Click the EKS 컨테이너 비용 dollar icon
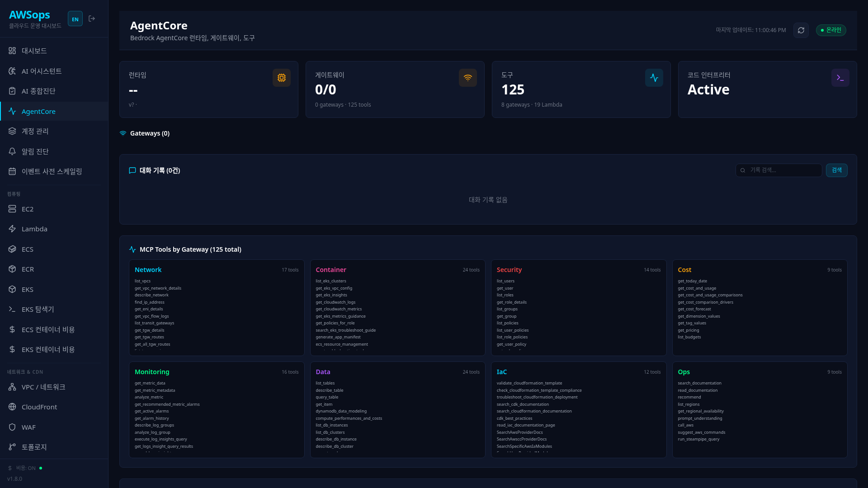Image resolution: width=868 pixels, height=488 pixels. [12, 349]
